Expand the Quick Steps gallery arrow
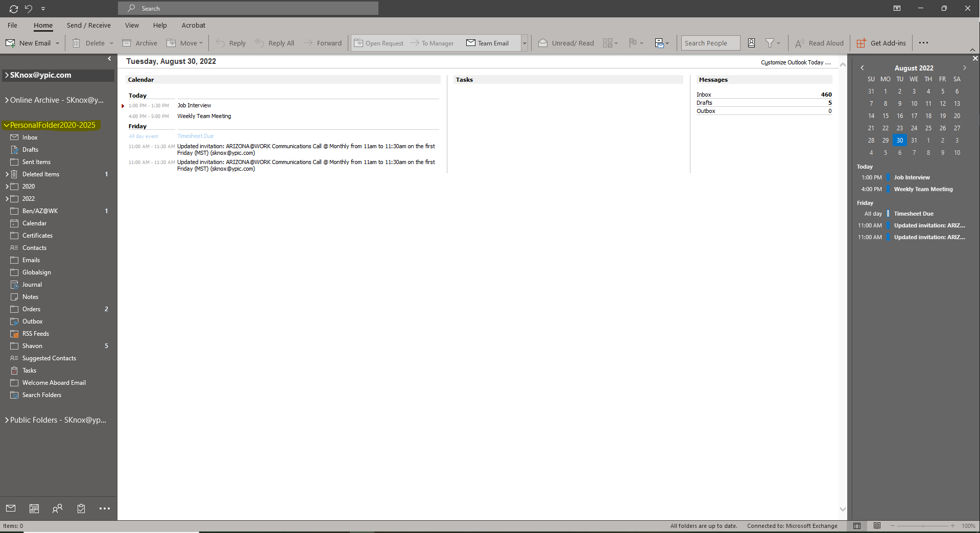Viewport: 980px width, 533px height. click(524, 43)
